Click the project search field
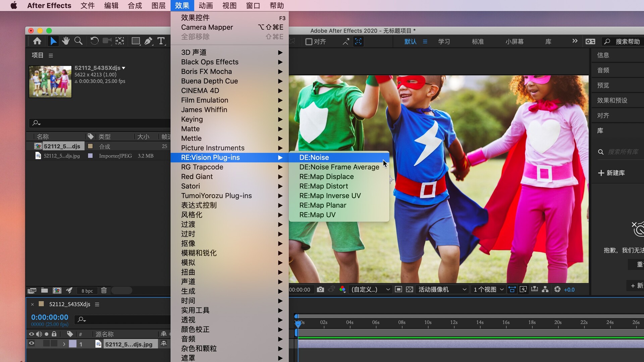 pyautogui.click(x=100, y=123)
